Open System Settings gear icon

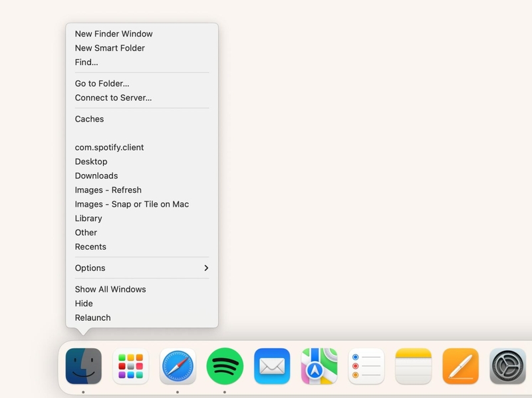click(508, 366)
